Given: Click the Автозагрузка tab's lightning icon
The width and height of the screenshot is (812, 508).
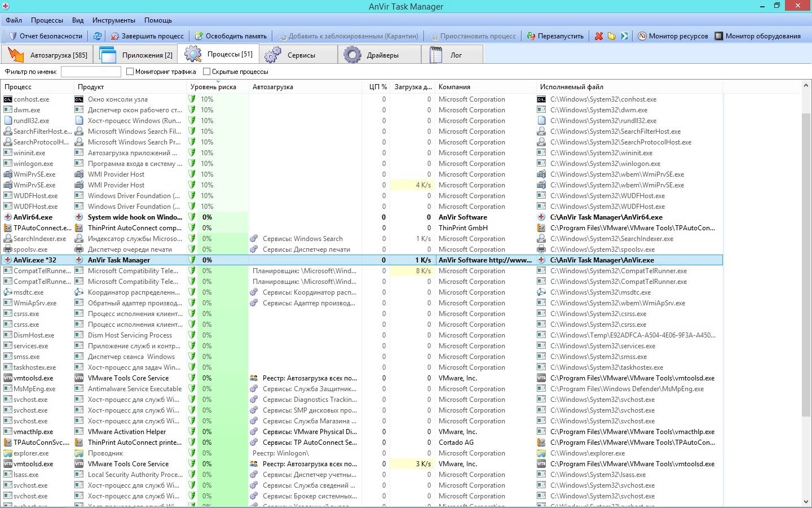Looking at the screenshot, I should point(16,55).
